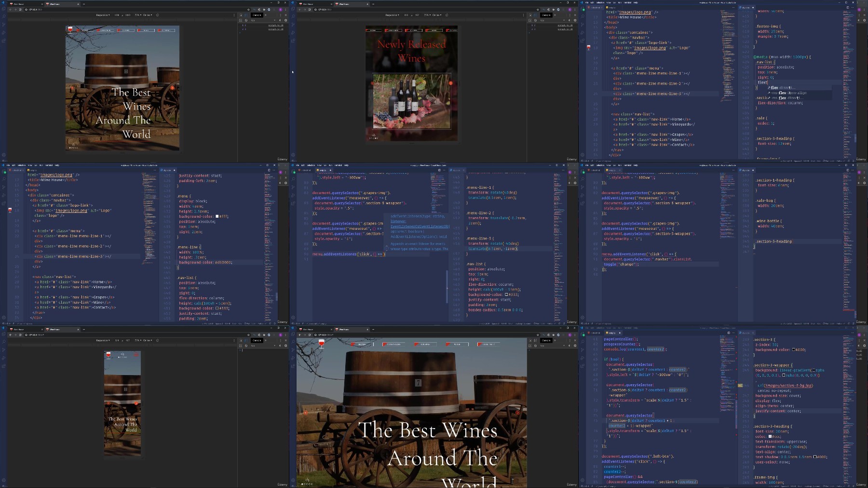Click wine glass logo on phone-preview page
The width and height of the screenshot is (868, 488).
[x=108, y=355]
